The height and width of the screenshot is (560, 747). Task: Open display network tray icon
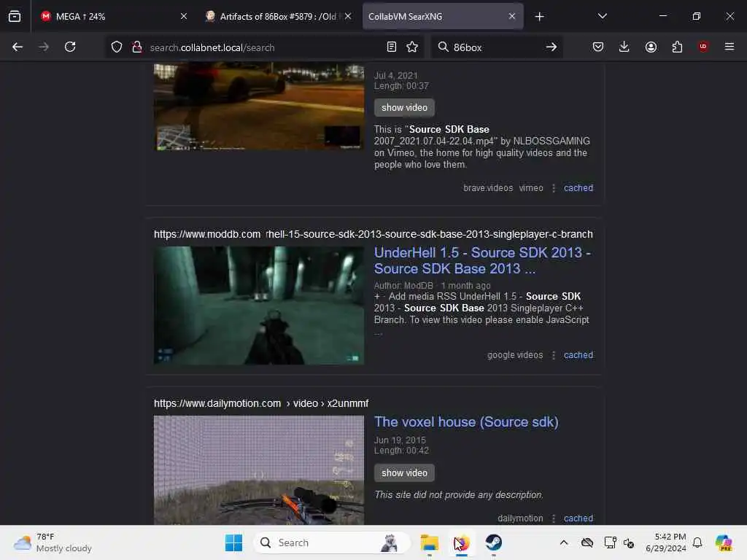pos(610,542)
